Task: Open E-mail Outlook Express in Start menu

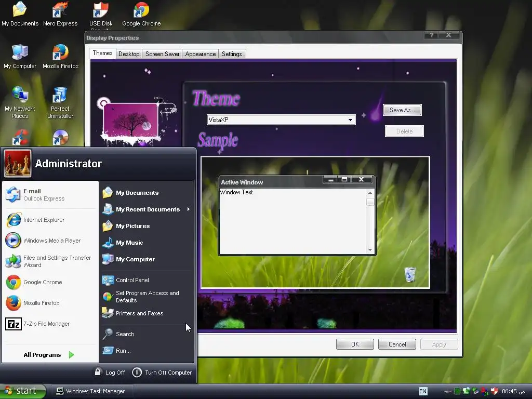Action: (50, 195)
